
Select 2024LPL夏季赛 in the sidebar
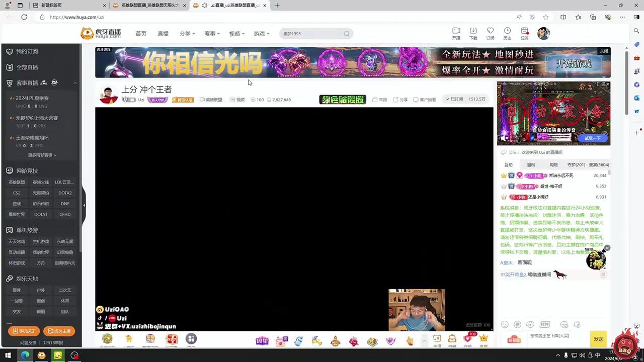click(x=32, y=98)
